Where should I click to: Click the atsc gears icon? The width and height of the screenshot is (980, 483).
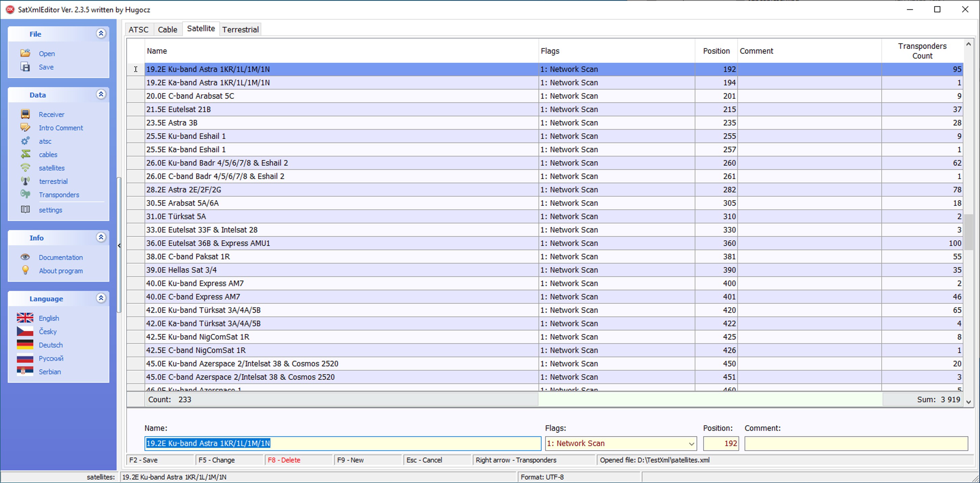25,141
